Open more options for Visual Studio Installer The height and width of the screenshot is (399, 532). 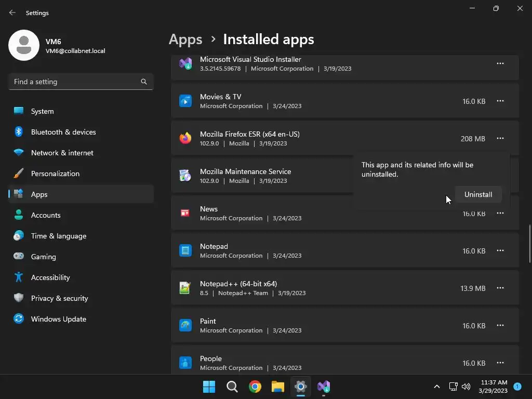point(500,63)
